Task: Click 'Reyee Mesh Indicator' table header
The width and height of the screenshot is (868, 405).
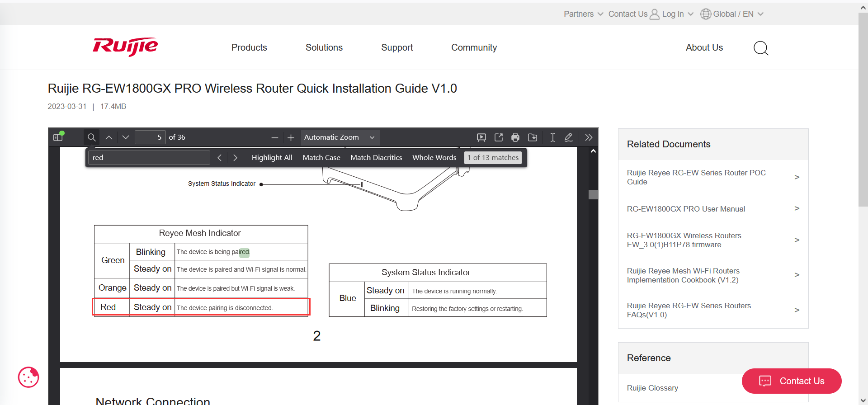Action: point(200,233)
